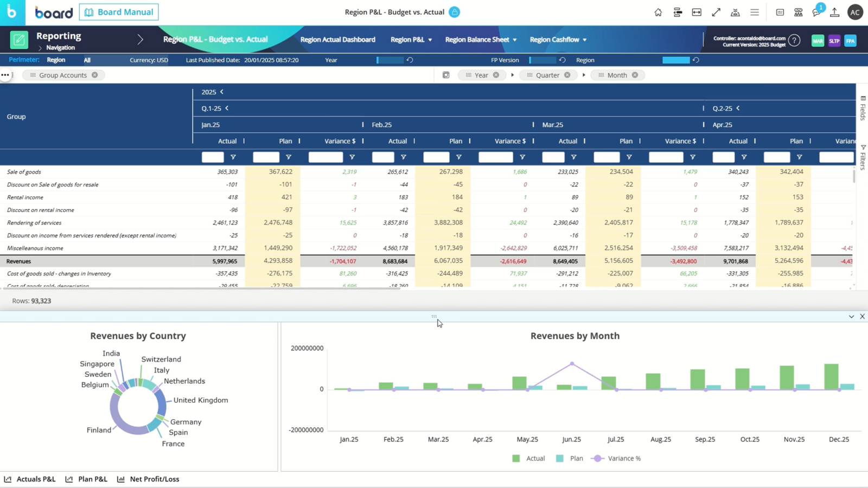Reset the Year selector with refresh icon
The width and height of the screenshot is (868, 488).
[410, 60]
